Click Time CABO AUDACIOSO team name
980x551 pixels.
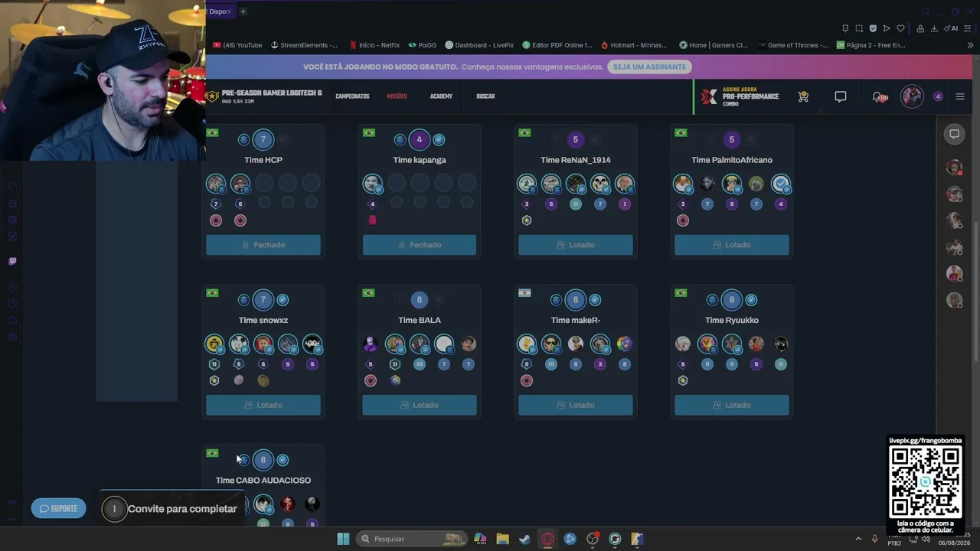click(263, 481)
